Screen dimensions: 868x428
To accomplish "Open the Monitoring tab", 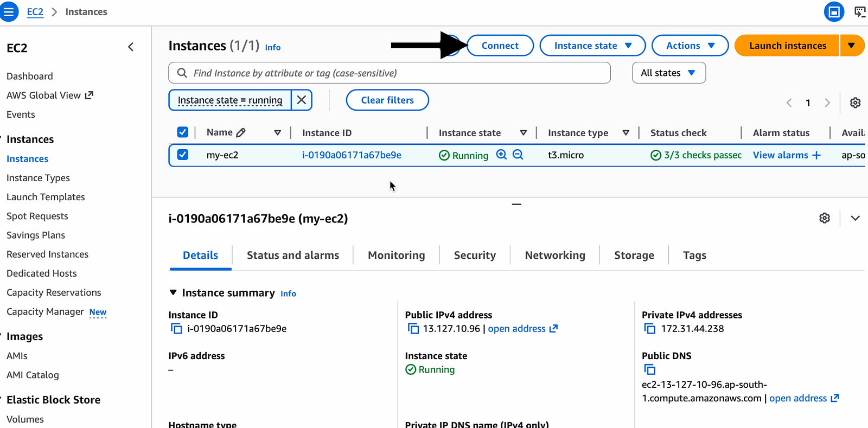I will pyautogui.click(x=397, y=255).
